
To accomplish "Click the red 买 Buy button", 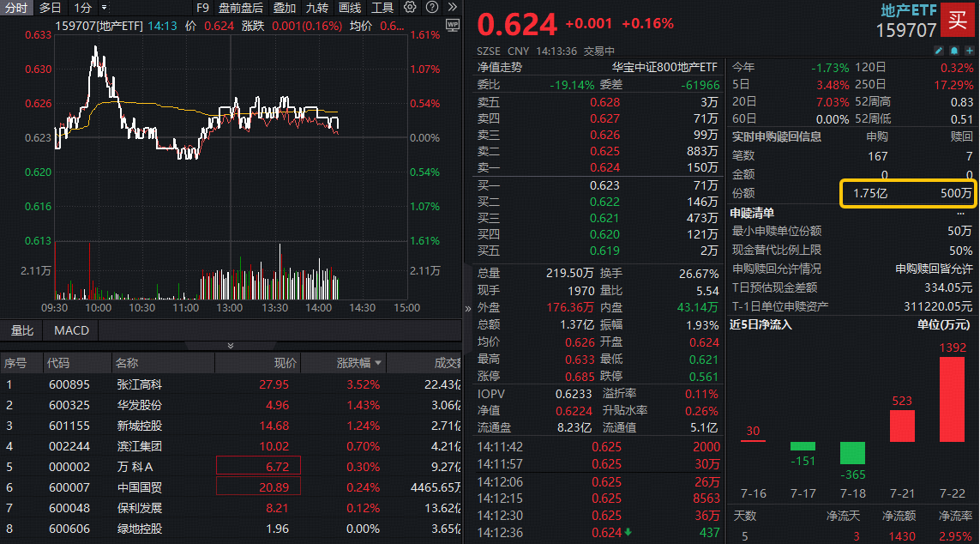I will click(x=959, y=21).
